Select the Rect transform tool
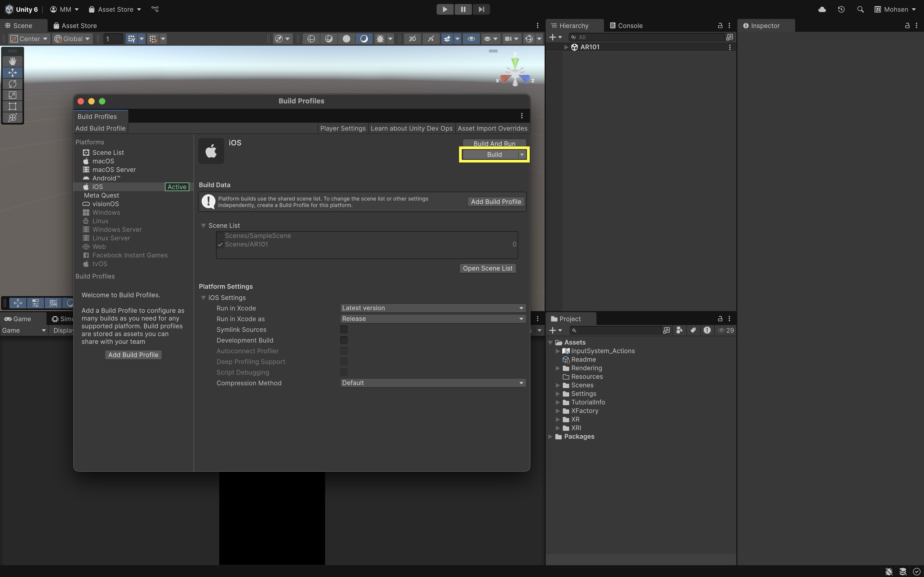 12,106
